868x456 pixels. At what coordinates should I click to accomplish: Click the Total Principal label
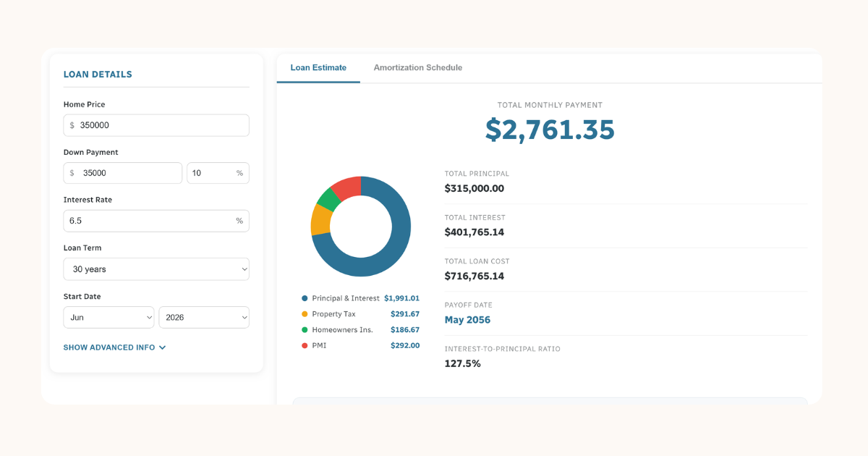477,174
